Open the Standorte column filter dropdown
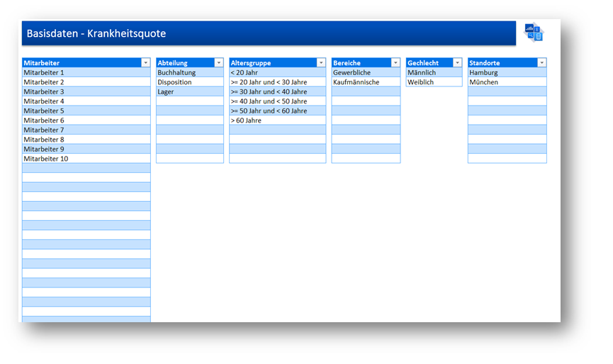 pos(541,63)
